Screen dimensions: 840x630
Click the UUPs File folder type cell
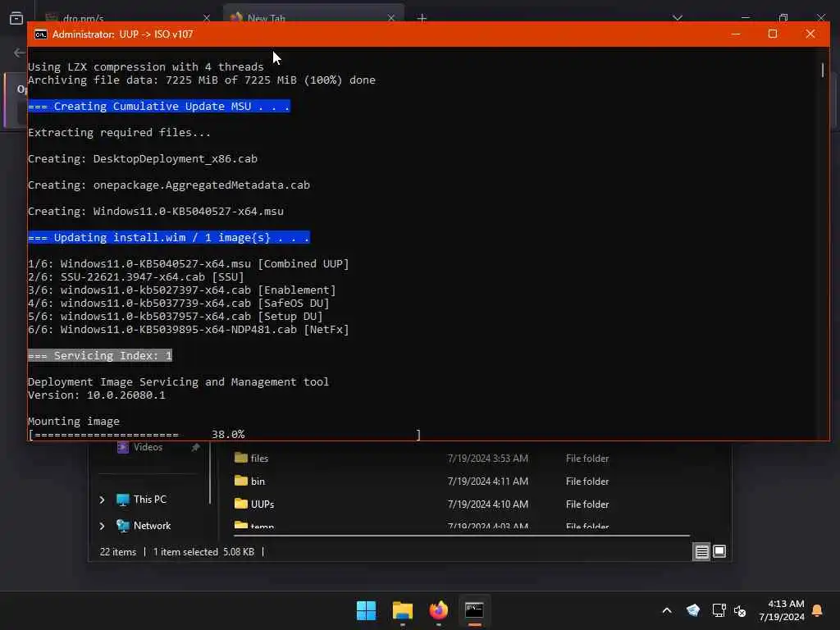pyautogui.click(x=587, y=504)
